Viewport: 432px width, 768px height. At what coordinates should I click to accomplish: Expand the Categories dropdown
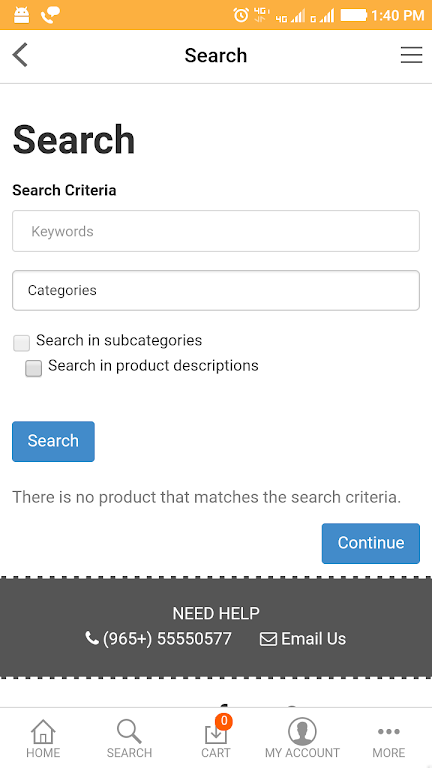pos(216,290)
